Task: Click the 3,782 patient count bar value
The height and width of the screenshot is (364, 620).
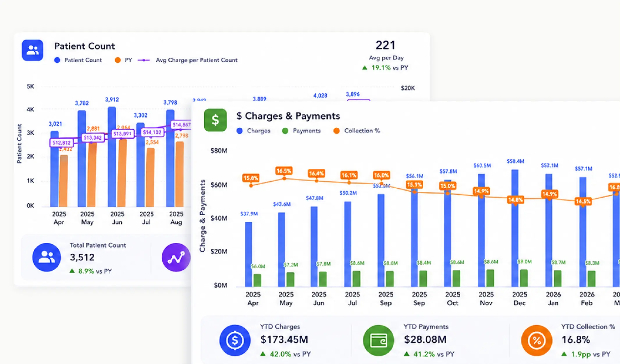Action: pyautogui.click(x=82, y=103)
